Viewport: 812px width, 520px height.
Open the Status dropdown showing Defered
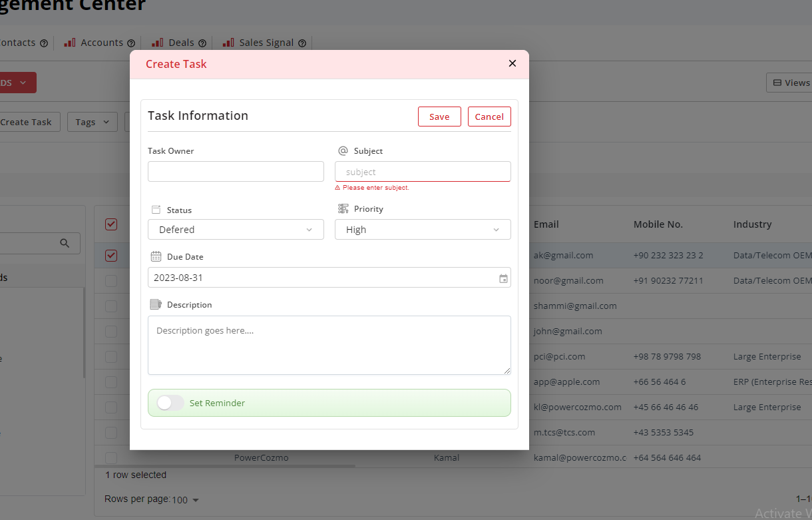[x=236, y=230]
